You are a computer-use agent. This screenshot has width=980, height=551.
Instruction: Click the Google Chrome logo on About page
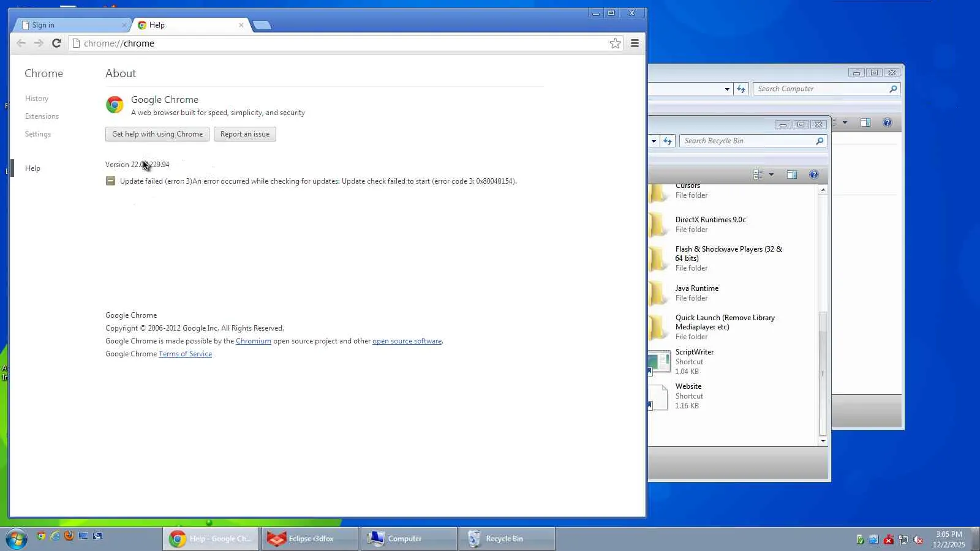tap(115, 105)
